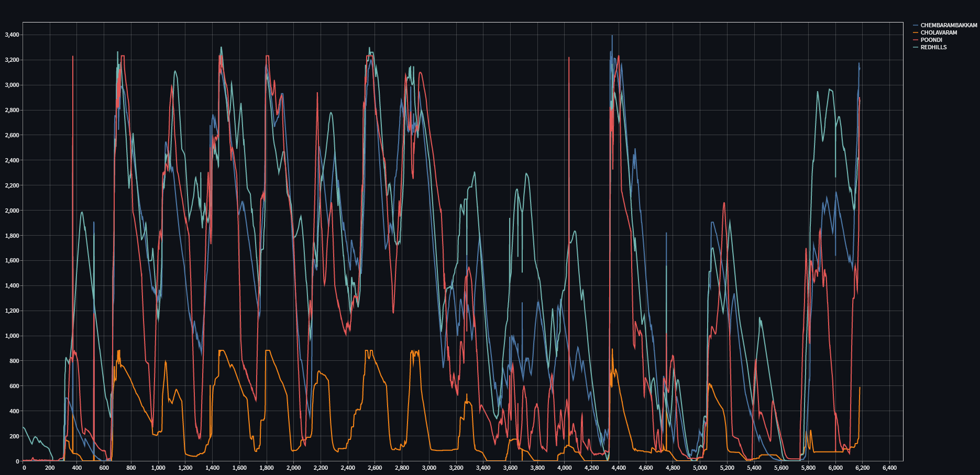Select the y-axis tick label 200
The image size is (980, 475).
point(14,436)
